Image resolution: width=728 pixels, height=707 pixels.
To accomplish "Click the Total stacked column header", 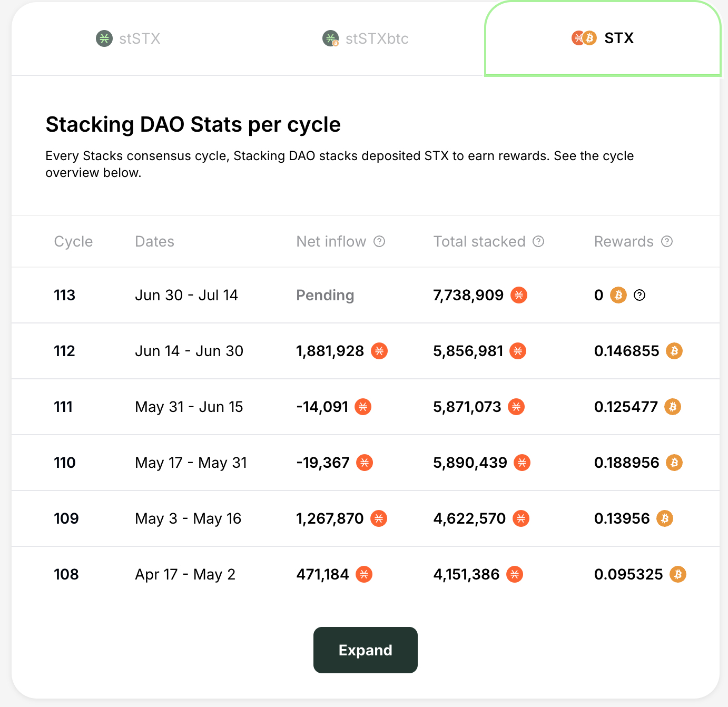I will coord(479,241).
